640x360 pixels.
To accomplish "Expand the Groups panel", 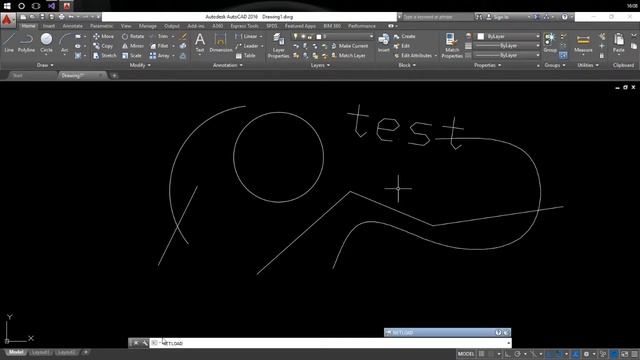I will coord(555,65).
